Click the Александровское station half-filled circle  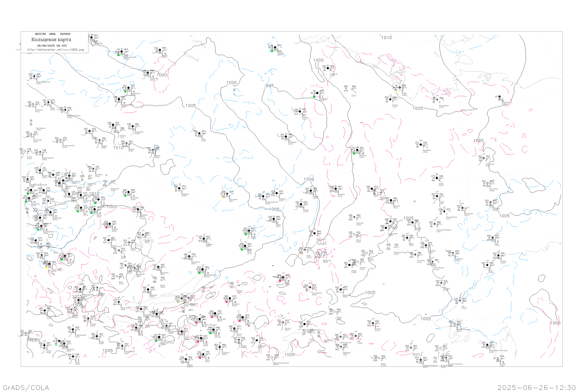pyautogui.click(x=34, y=76)
